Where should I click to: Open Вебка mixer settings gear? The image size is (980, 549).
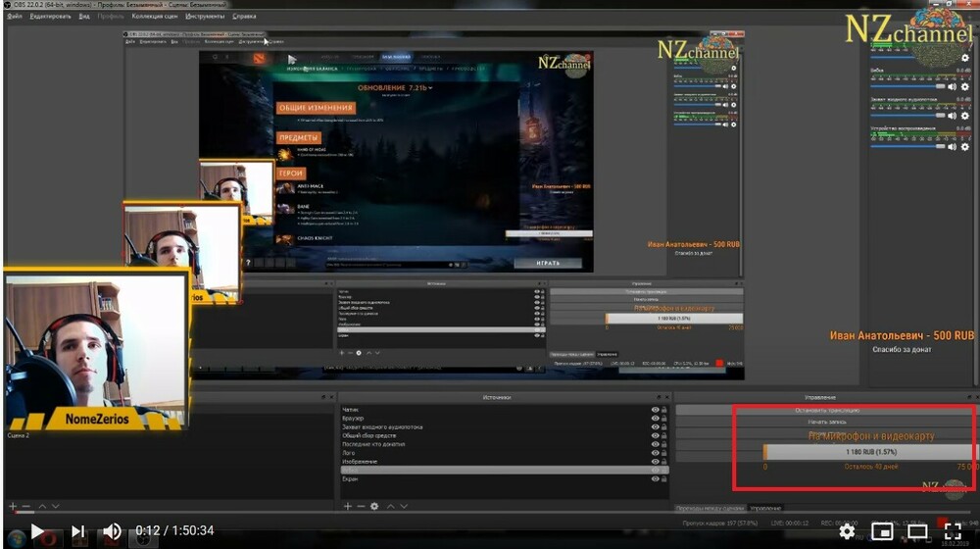tap(965, 87)
